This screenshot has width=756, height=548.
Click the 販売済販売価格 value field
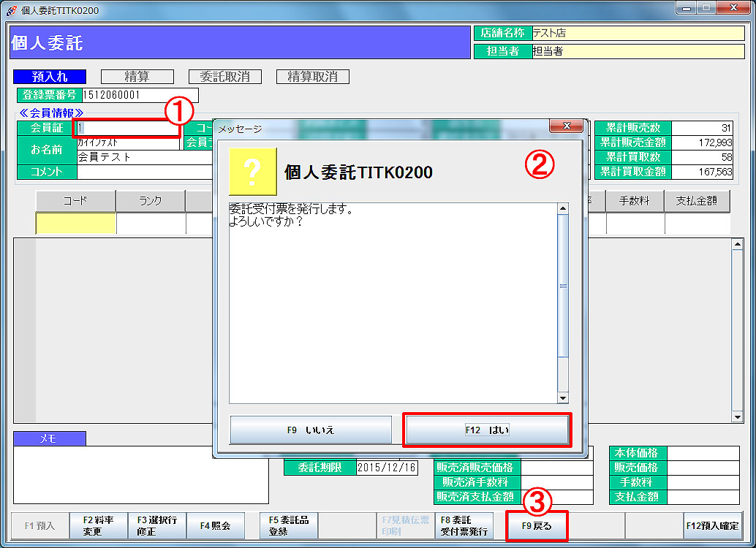pyautogui.click(x=557, y=468)
